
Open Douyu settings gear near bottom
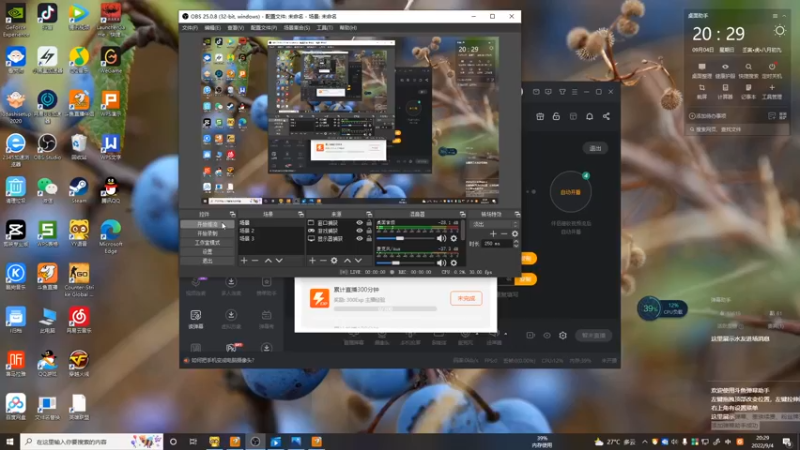[563, 335]
